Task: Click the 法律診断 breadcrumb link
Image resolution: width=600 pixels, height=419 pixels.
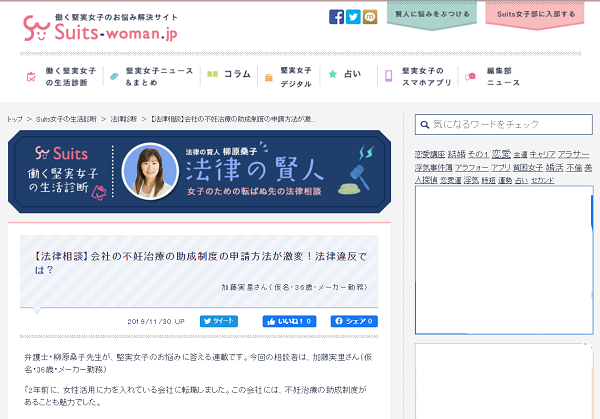Action: point(122,118)
